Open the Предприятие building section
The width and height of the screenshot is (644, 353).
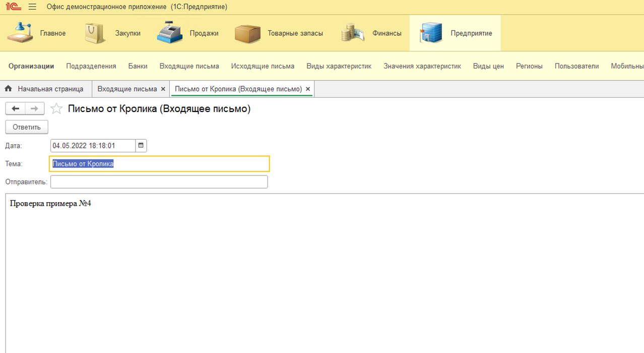point(456,33)
